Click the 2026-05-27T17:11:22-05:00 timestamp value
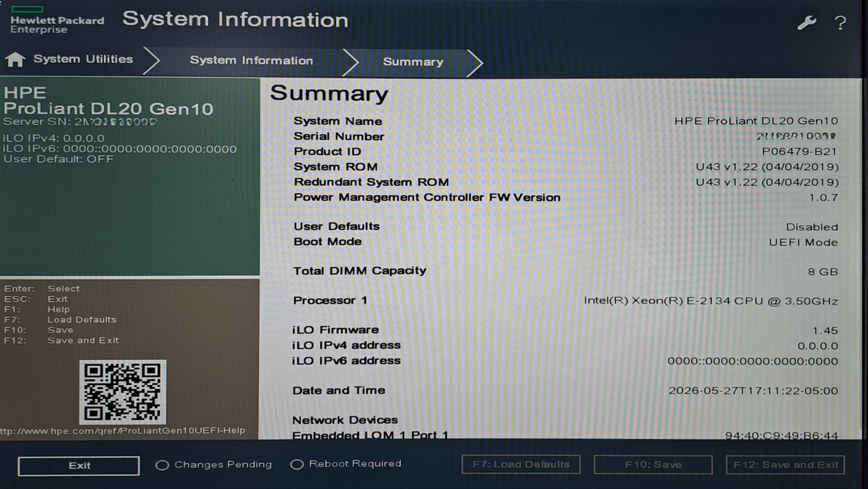 pos(753,391)
